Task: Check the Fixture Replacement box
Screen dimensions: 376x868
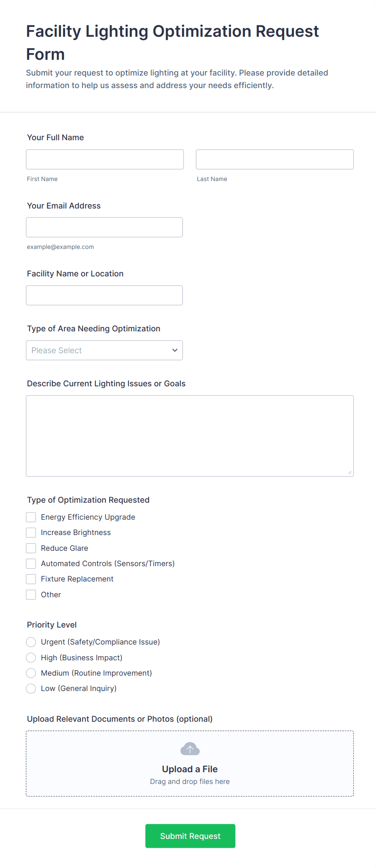Action: click(31, 579)
